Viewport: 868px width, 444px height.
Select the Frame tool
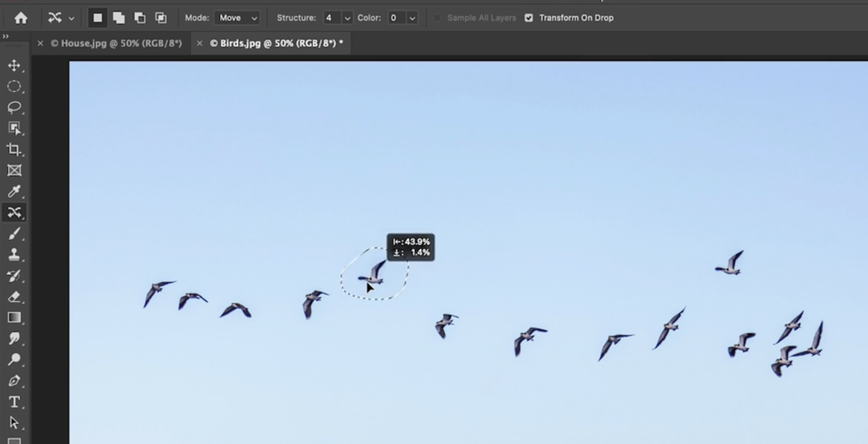(14, 170)
